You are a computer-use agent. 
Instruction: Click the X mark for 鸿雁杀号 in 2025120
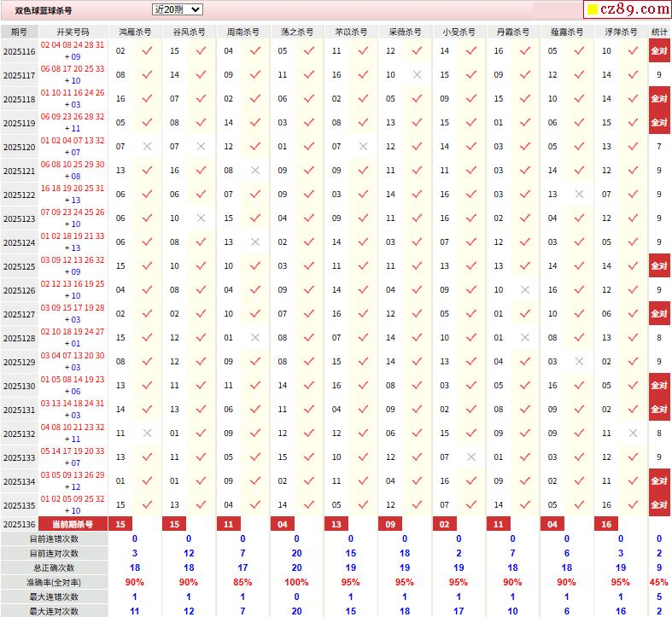click(x=147, y=147)
